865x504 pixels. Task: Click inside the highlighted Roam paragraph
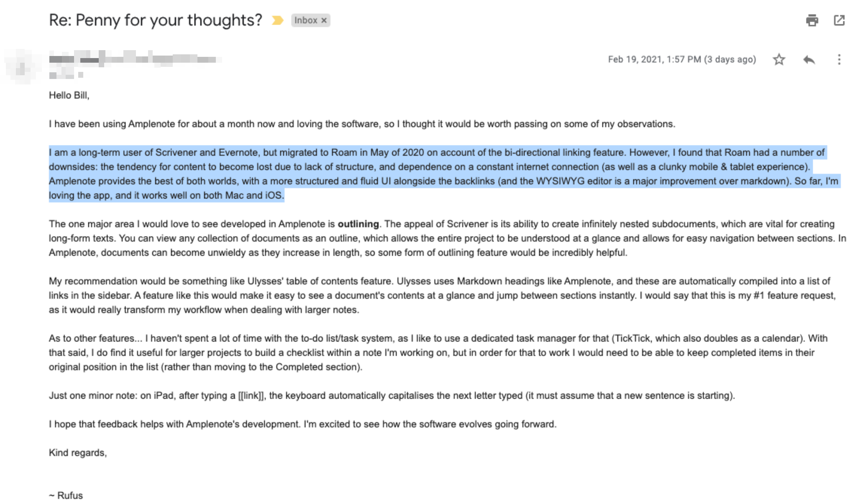point(444,174)
